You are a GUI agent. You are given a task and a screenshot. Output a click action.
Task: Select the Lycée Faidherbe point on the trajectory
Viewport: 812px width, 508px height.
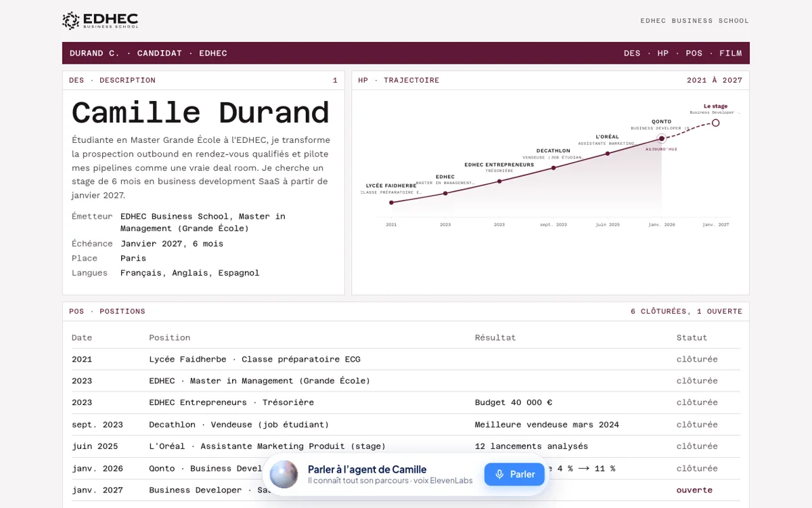(391, 203)
